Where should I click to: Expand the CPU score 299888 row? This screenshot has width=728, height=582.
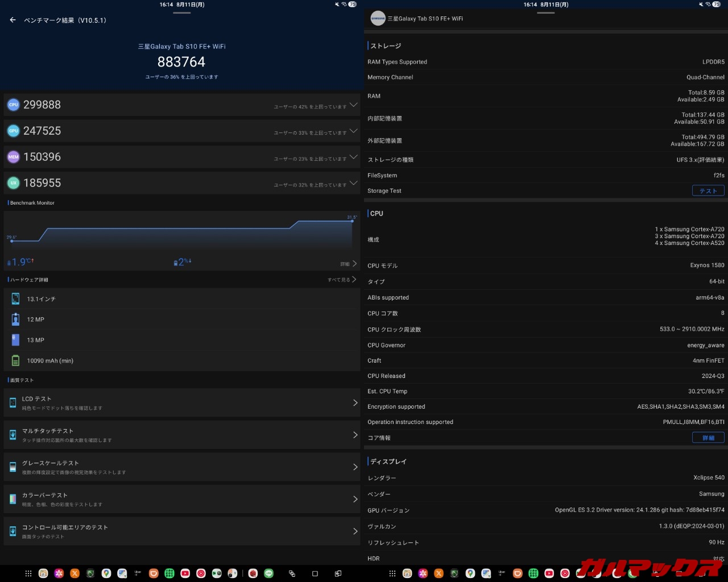click(353, 105)
